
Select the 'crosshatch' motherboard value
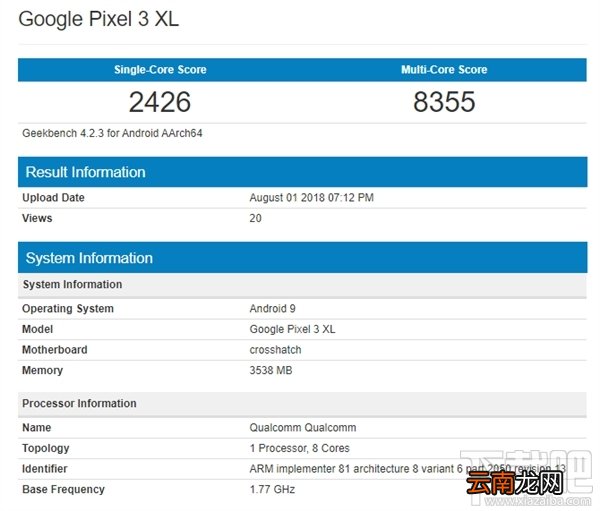[275, 349]
